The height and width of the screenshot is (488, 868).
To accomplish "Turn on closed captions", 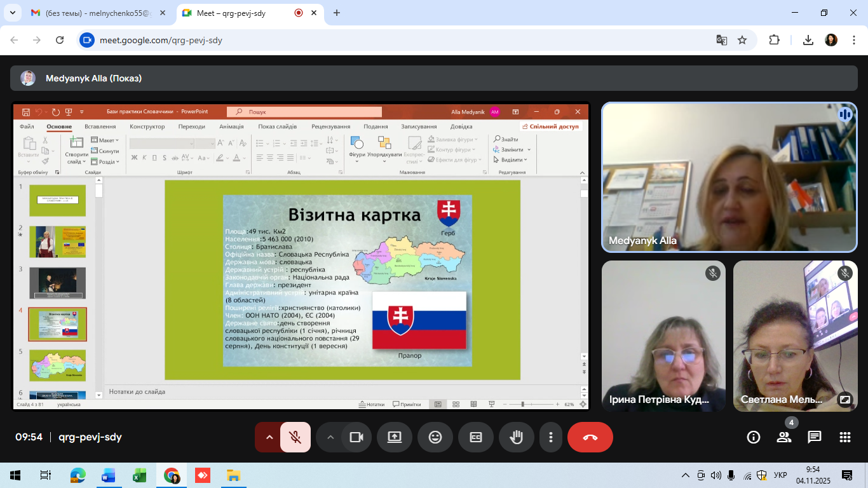I will [476, 437].
